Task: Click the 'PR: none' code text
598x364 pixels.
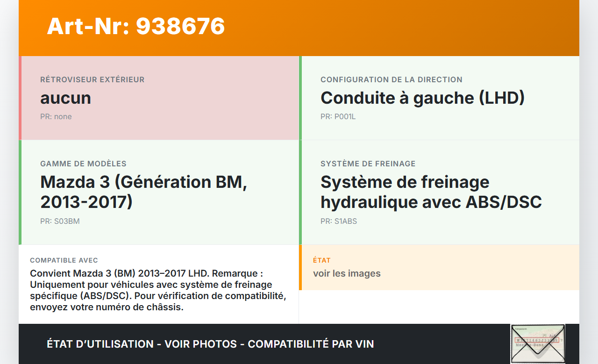Action: click(56, 117)
